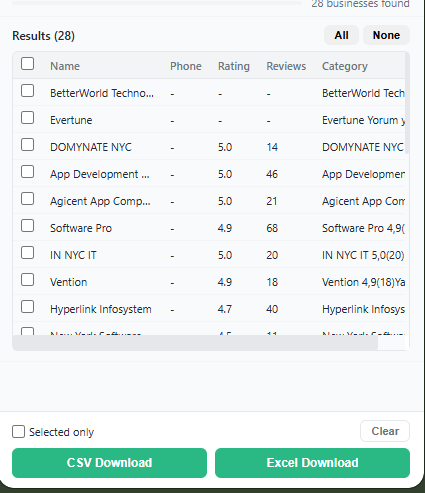
Task: Click review count 46 in App Development row
Action: coord(272,174)
